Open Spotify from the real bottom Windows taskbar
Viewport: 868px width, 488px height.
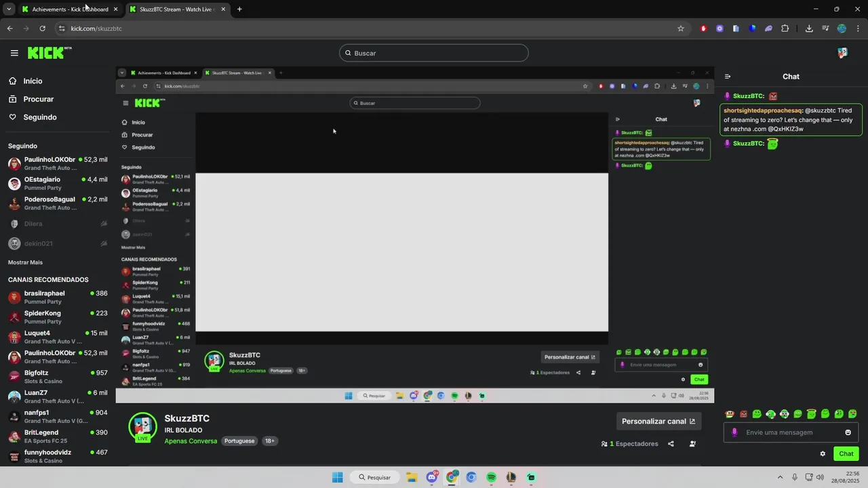click(491, 477)
